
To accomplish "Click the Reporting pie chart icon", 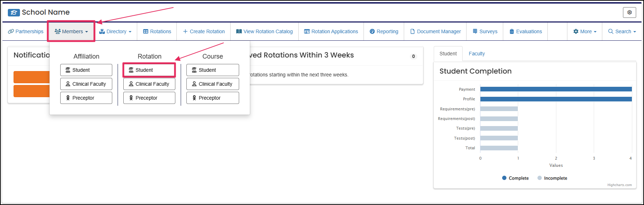I will 372,31.
